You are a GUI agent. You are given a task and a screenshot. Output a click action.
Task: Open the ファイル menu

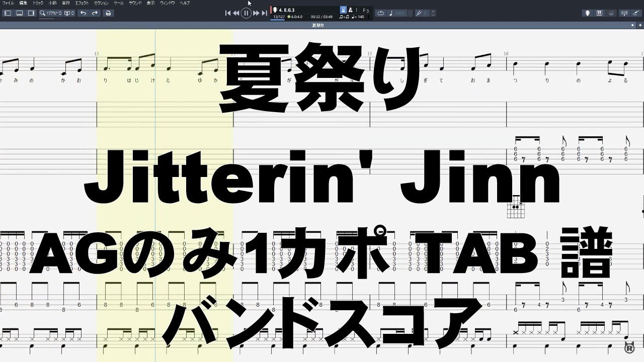pos(9,3)
